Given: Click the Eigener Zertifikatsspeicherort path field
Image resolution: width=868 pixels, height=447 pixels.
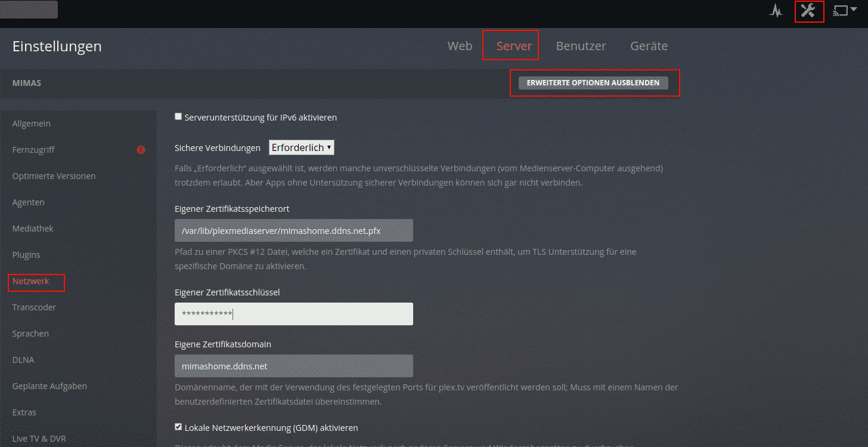Looking at the screenshot, I should click(293, 230).
